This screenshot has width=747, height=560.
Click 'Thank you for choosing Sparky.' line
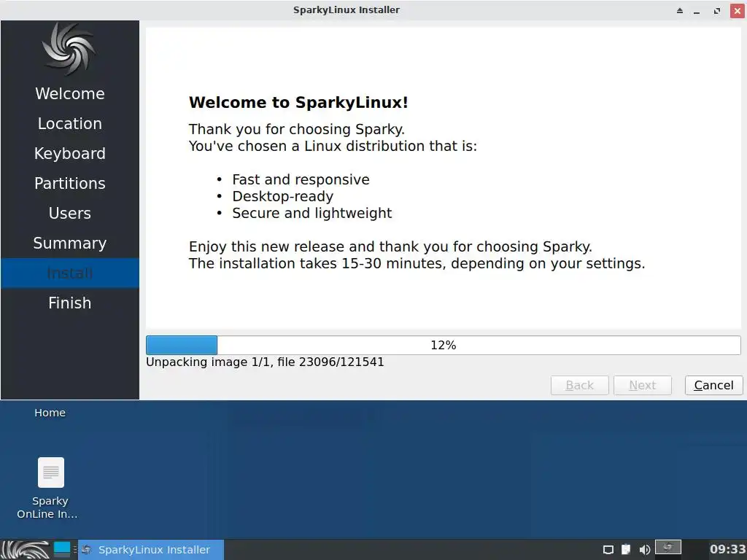click(x=297, y=129)
